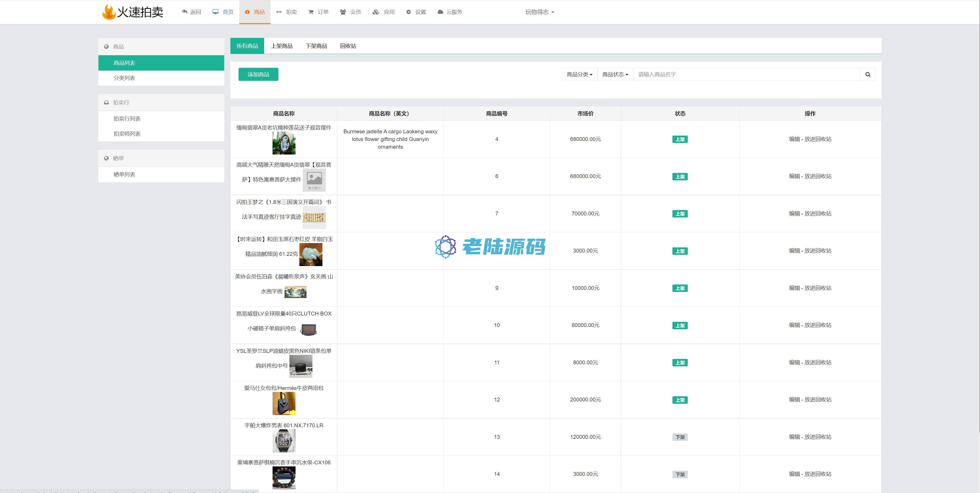The image size is (980, 493).
Task: Open the 商品 nav tab
Action: click(255, 12)
